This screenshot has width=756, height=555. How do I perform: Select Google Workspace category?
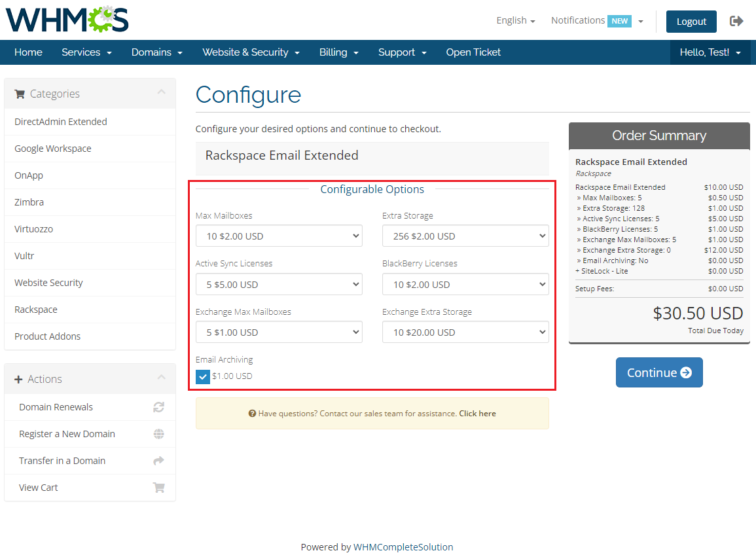pyautogui.click(x=90, y=149)
